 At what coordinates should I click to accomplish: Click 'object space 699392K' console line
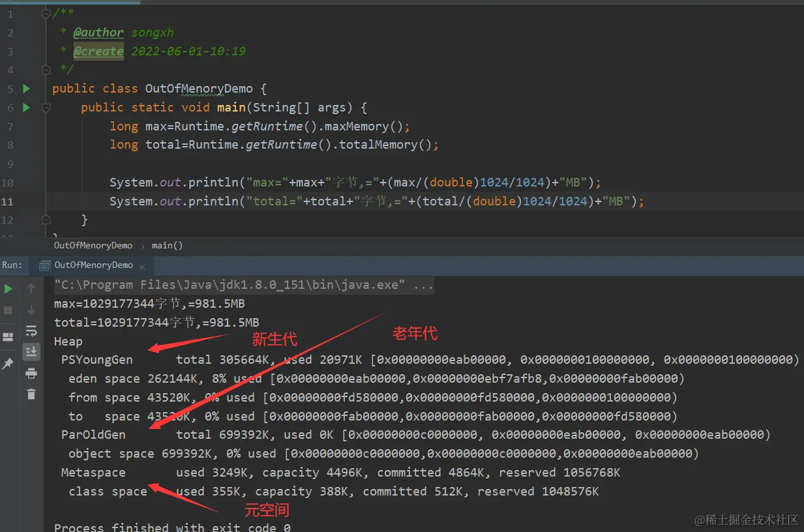383,454
